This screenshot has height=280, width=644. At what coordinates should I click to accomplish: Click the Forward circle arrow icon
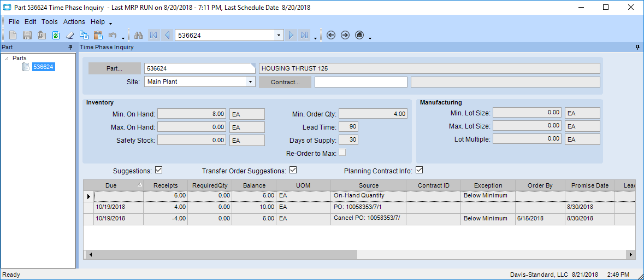click(x=345, y=36)
